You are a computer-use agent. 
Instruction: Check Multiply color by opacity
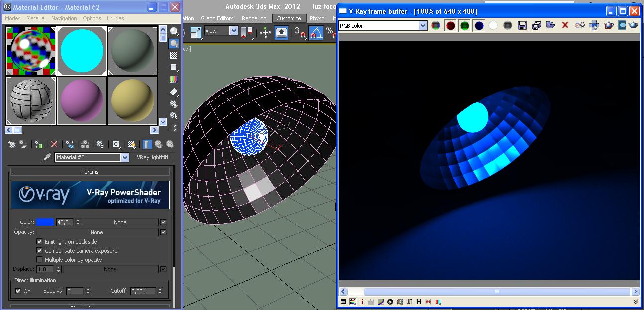40,259
